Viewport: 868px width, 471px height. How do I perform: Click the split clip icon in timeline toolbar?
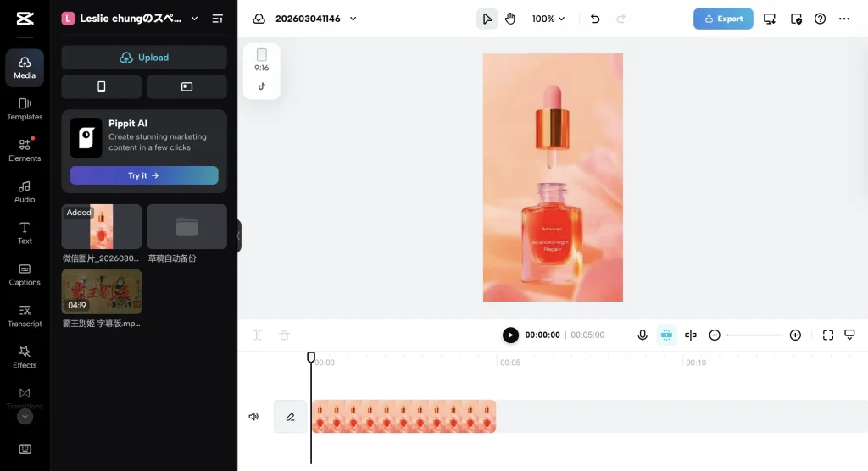point(691,335)
